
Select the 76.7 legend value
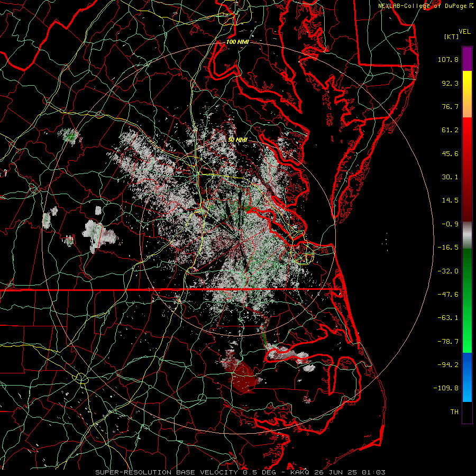click(x=450, y=106)
